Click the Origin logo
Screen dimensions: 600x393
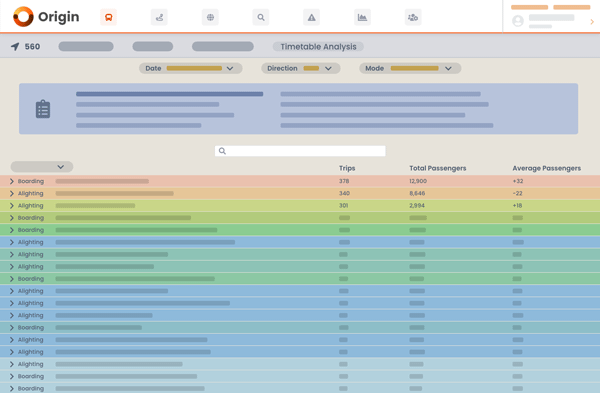46,17
